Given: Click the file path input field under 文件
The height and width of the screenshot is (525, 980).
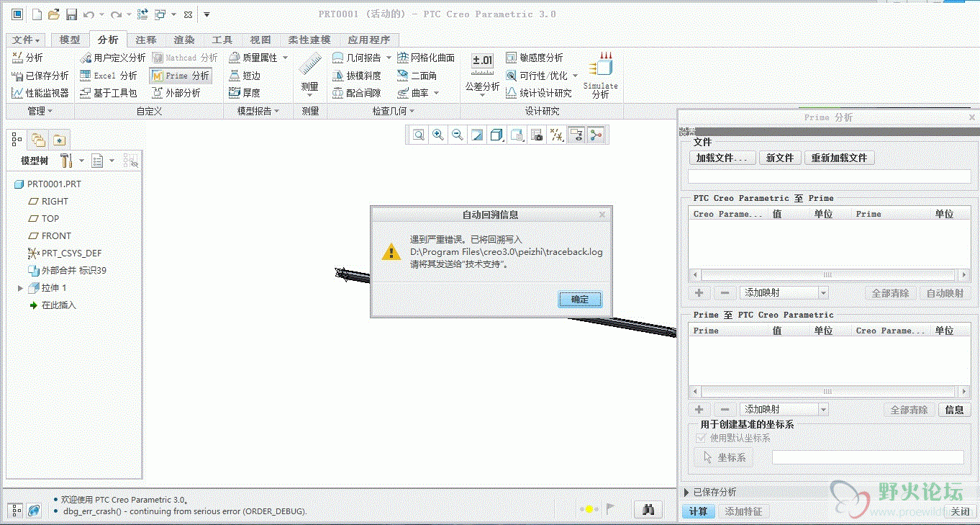Looking at the screenshot, I should pyautogui.click(x=830, y=176).
